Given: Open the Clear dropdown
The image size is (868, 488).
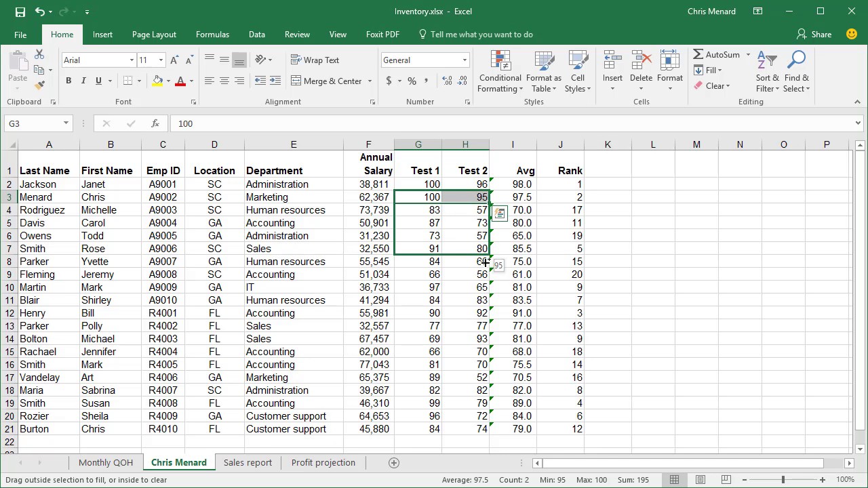Looking at the screenshot, I should pyautogui.click(x=711, y=86).
